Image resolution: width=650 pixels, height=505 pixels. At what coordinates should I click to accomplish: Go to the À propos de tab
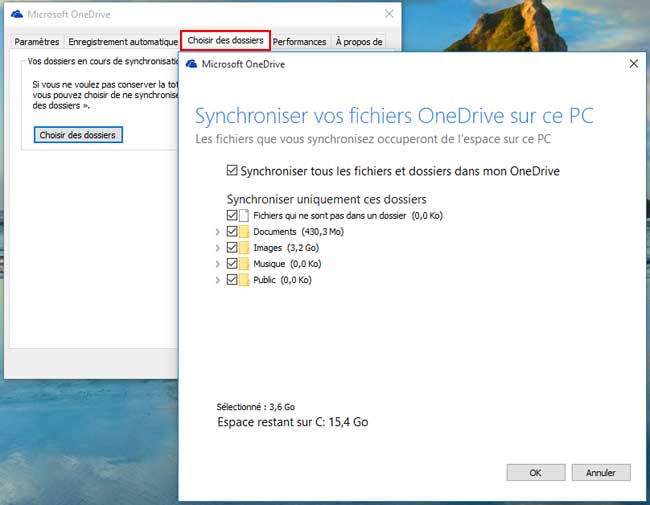(x=359, y=42)
